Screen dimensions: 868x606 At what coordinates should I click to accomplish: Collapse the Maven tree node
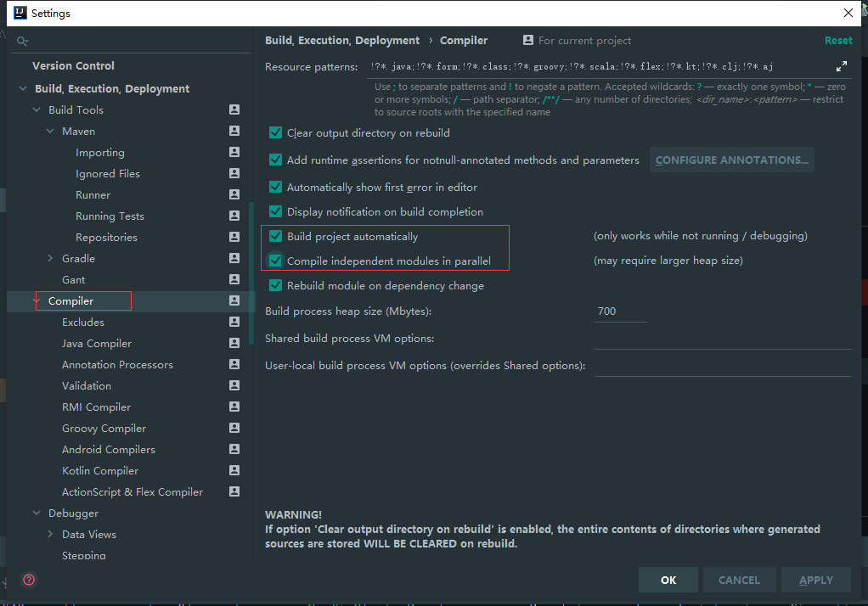pos(50,132)
